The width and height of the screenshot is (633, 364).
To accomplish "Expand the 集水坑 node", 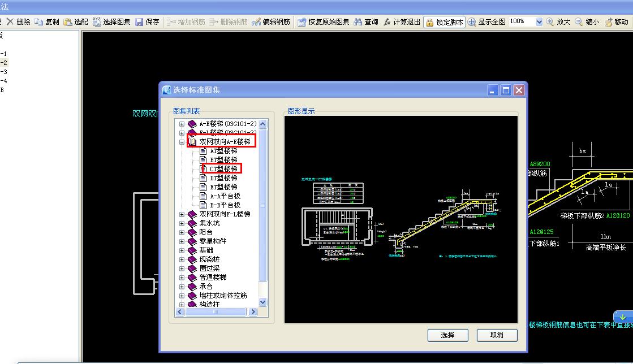I will pos(182,223).
